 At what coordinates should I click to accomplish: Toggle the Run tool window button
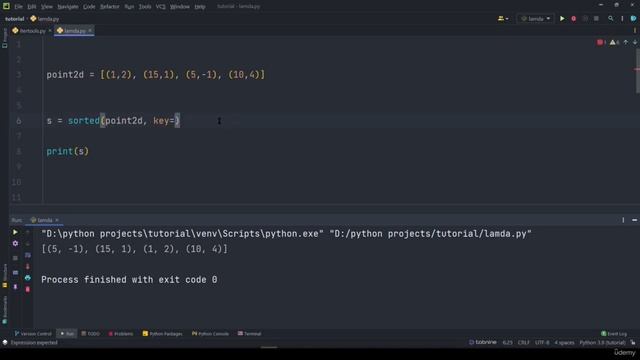coord(67,333)
